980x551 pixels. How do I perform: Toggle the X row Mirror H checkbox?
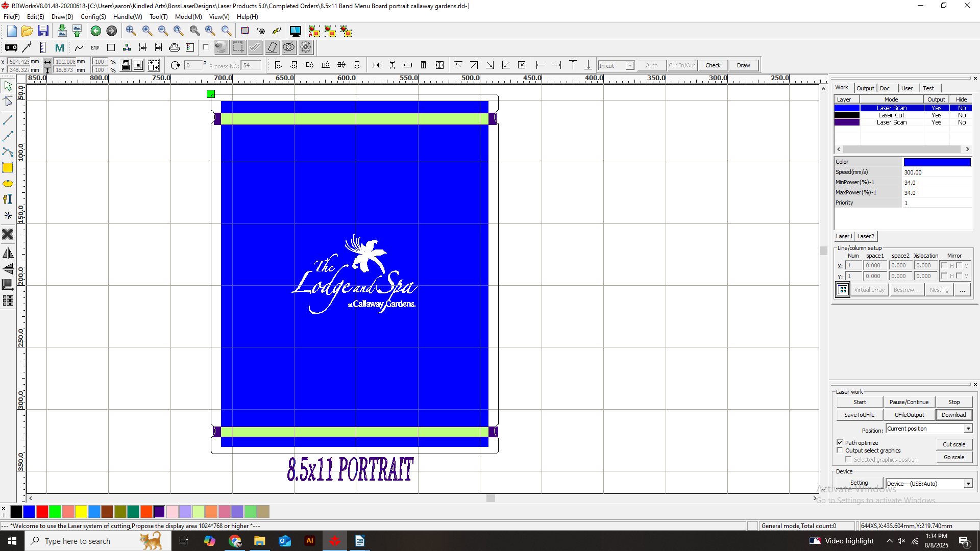[x=944, y=266]
